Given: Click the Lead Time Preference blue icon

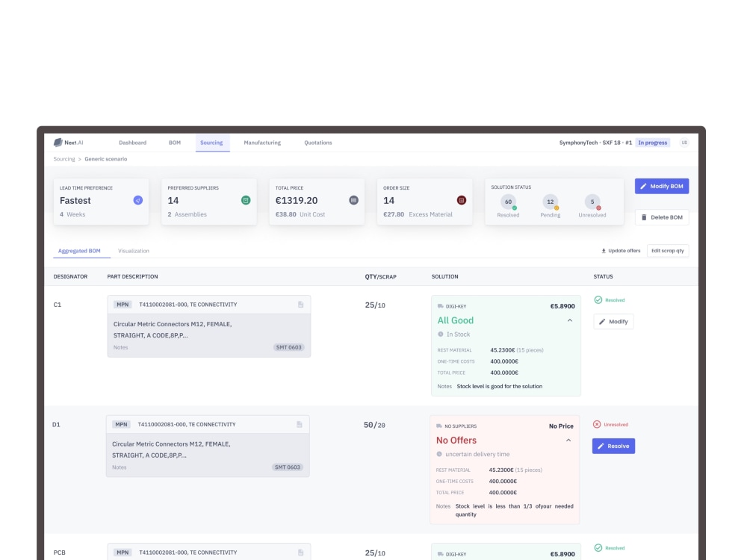Looking at the screenshot, I should point(137,200).
